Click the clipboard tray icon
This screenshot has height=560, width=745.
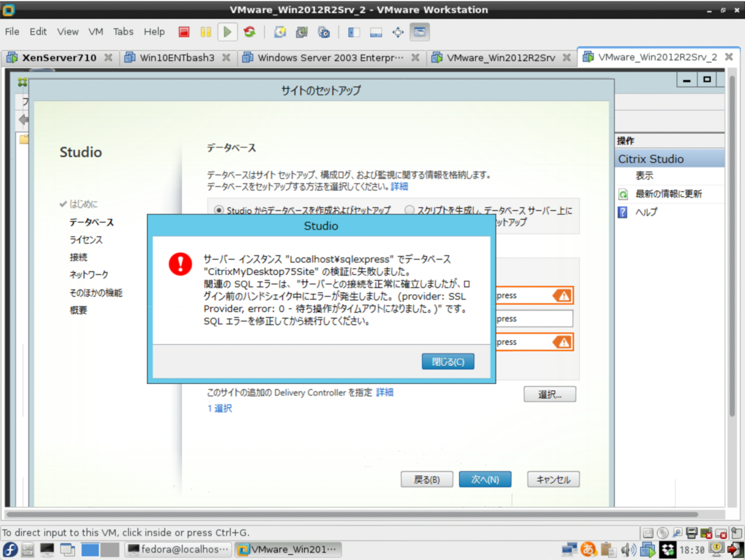[x=607, y=550]
